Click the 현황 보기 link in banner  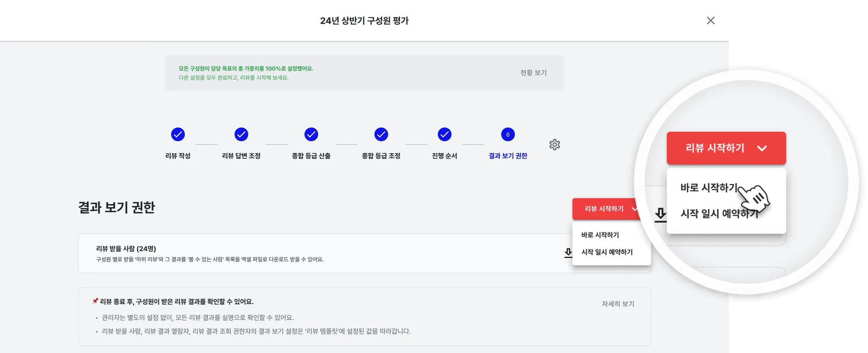coord(533,73)
